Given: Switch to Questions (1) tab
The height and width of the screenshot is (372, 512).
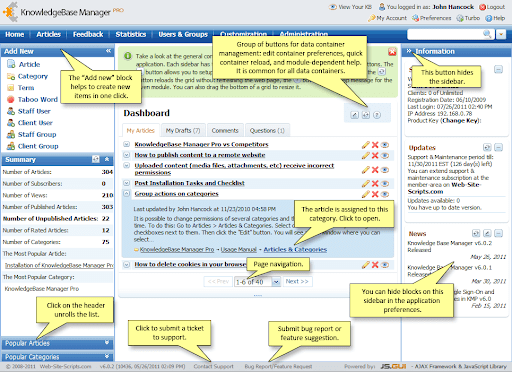Looking at the screenshot, I should coord(267,130).
